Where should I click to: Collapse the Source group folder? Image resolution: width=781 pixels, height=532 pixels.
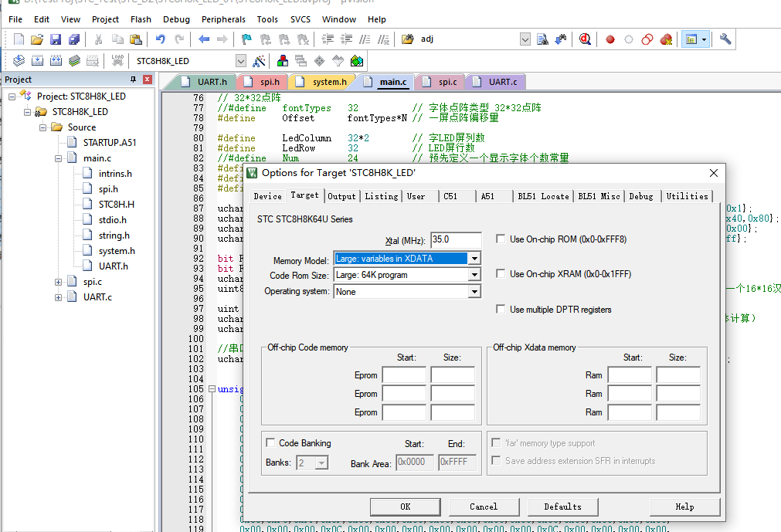pos(42,127)
